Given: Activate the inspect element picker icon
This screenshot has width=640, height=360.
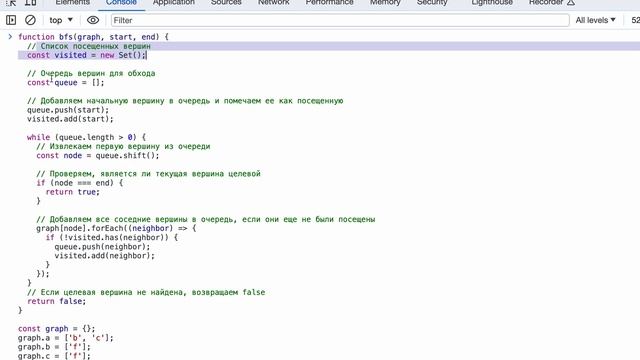Looking at the screenshot, I should 11,2.
